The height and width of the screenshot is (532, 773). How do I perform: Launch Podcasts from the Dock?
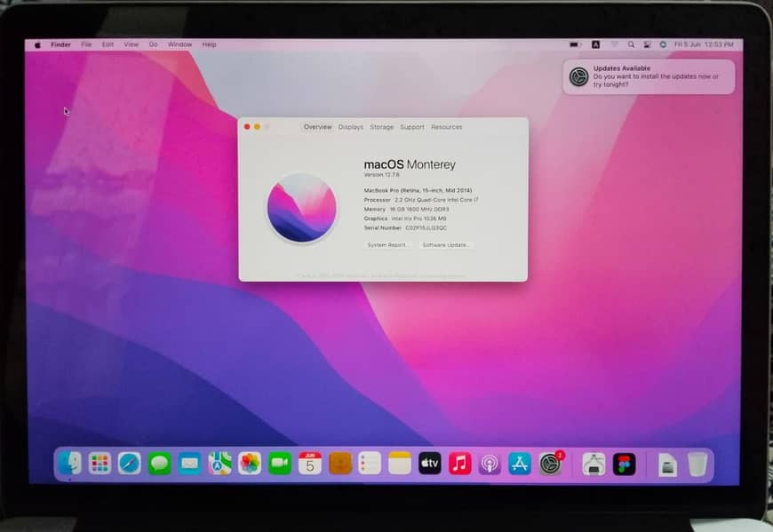pyautogui.click(x=490, y=464)
